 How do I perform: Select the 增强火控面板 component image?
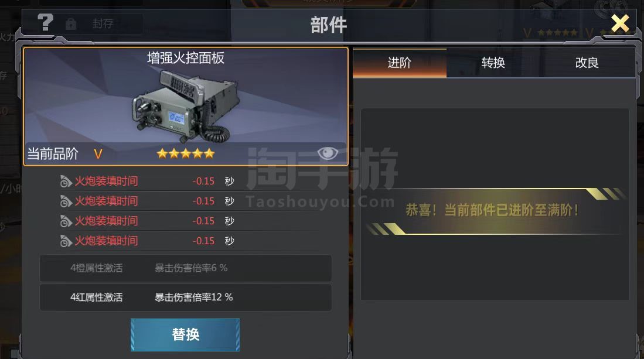point(186,106)
